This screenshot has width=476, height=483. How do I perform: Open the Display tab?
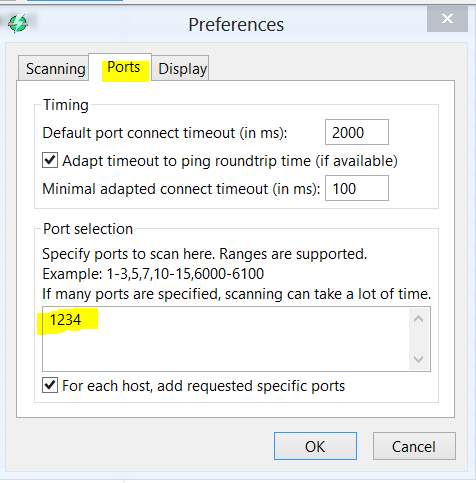coord(182,69)
